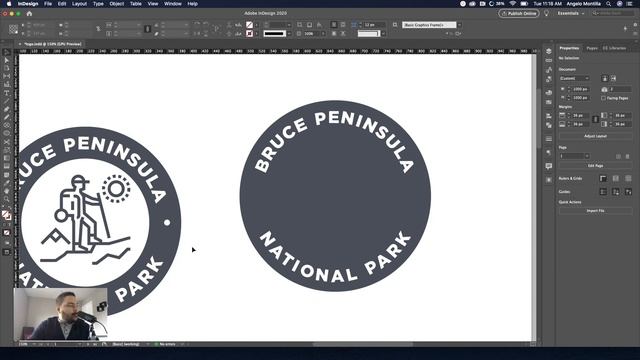This screenshot has width=640, height=360.
Task: Open the Help menu
Action: (x=192, y=4)
